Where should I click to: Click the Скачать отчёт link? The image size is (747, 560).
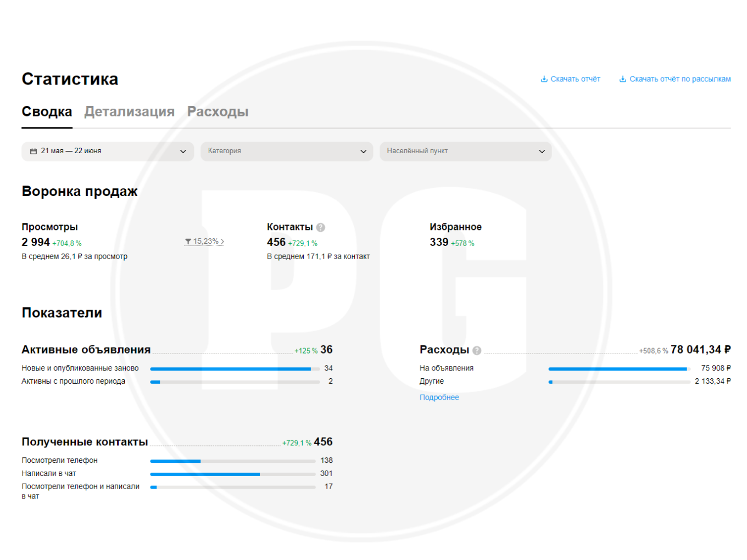pyautogui.click(x=575, y=79)
